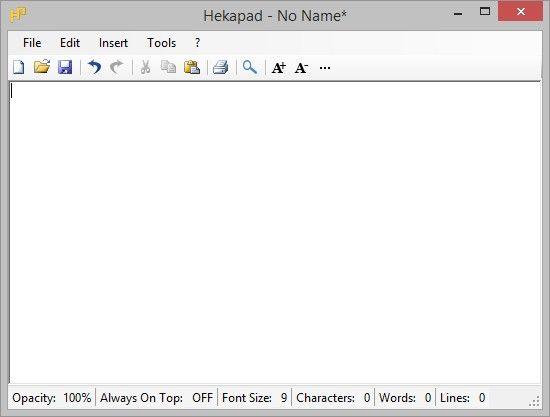Click the Opacity 100% status field
The width and height of the screenshot is (550, 417).
[52, 398]
